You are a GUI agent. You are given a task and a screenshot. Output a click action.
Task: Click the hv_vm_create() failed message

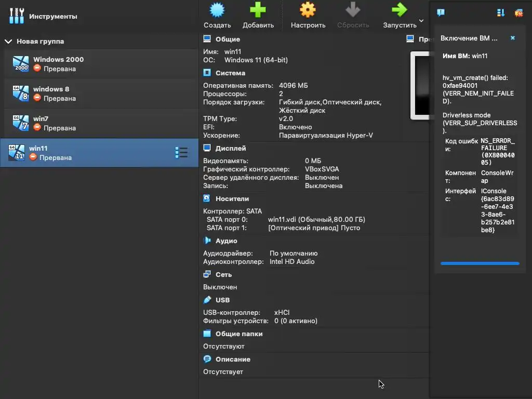pyautogui.click(x=478, y=89)
